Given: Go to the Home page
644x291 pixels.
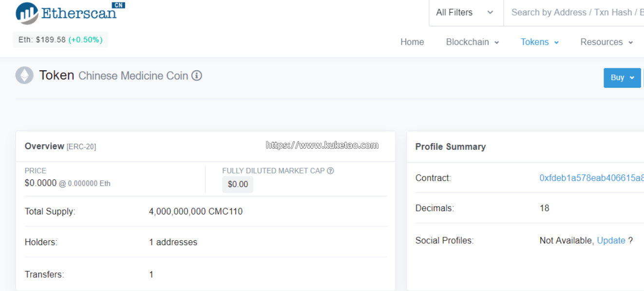Looking at the screenshot, I should 412,42.
